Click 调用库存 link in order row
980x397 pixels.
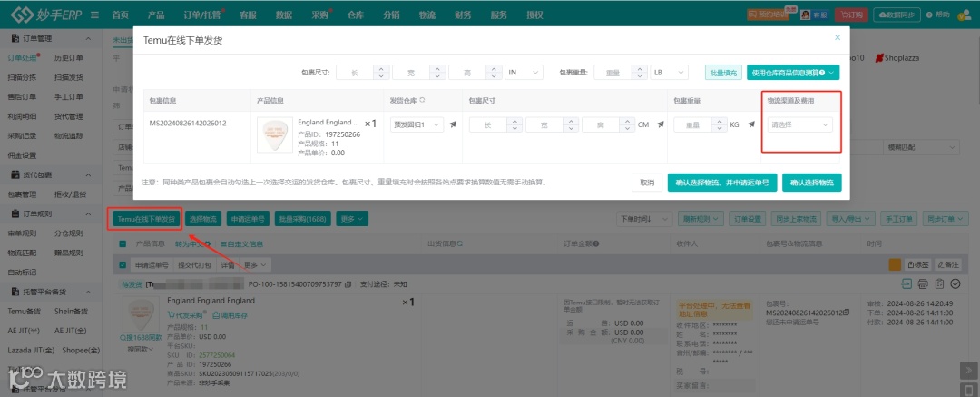(x=230, y=315)
